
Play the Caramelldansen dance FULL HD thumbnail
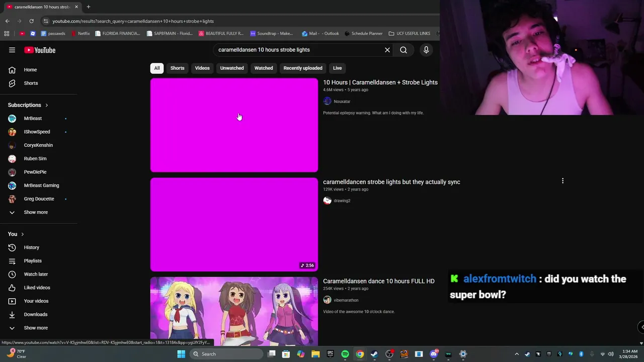(x=234, y=311)
